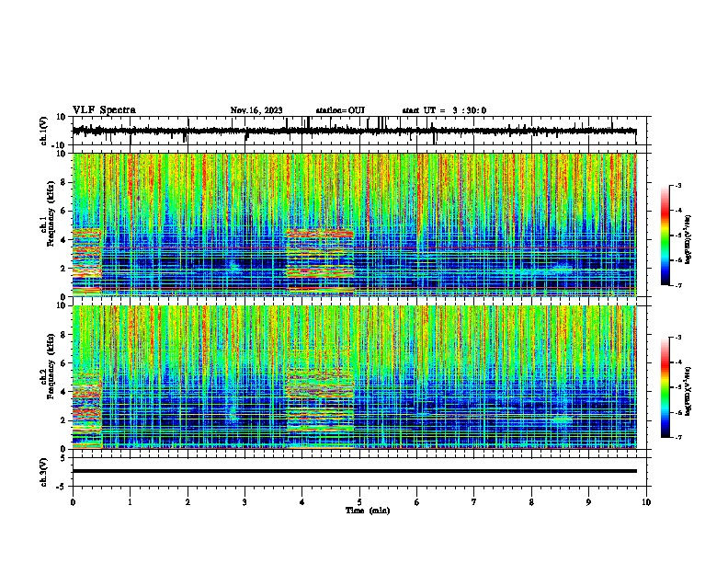Click time axis tick label "9"
Screen dimensions: 728x563
tap(588, 502)
